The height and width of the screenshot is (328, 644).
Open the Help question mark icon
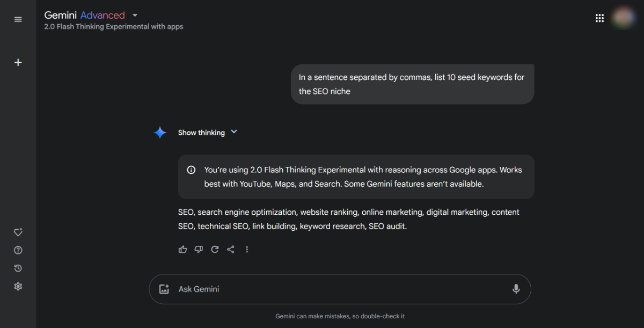pyautogui.click(x=18, y=250)
